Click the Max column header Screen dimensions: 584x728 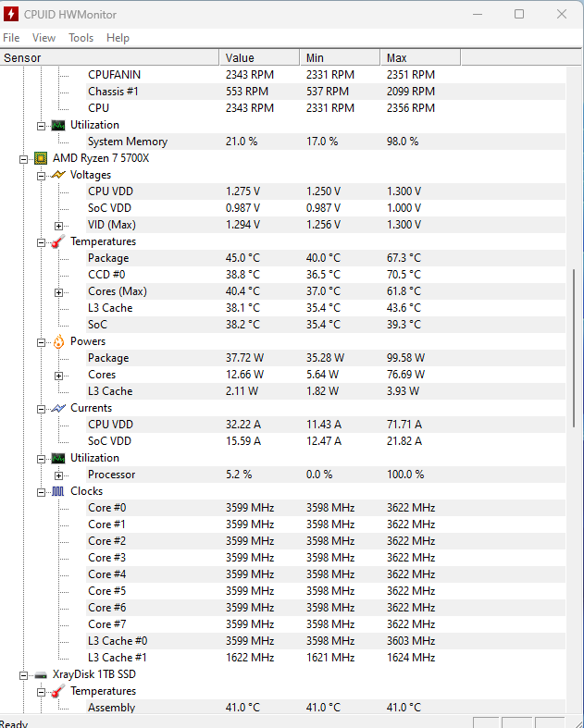[420, 57]
